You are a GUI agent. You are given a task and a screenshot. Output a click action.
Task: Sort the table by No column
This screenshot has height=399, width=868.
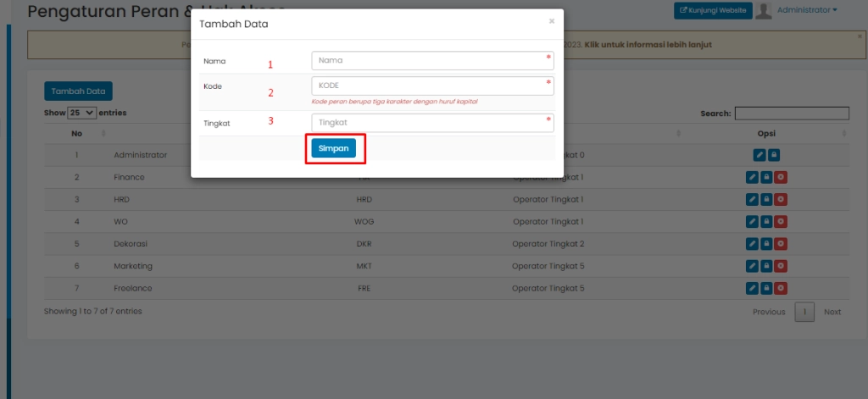[77, 133]
